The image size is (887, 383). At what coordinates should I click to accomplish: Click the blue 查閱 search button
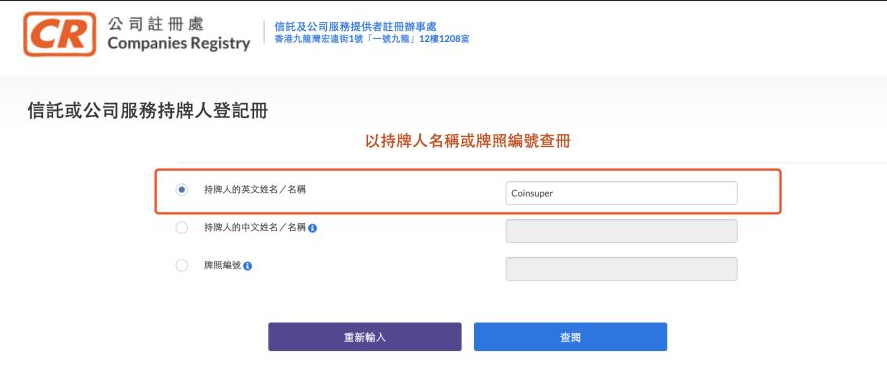tap(570, 337)
